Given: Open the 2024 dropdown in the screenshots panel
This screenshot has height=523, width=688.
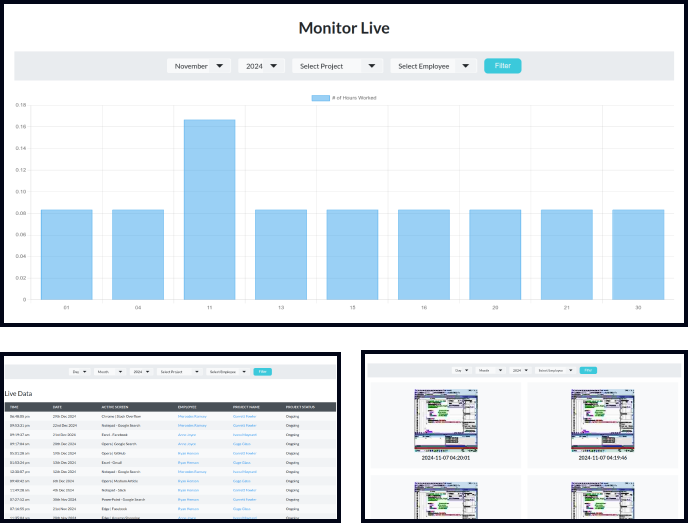Looking at the screenshot, I should click(521, 370).
